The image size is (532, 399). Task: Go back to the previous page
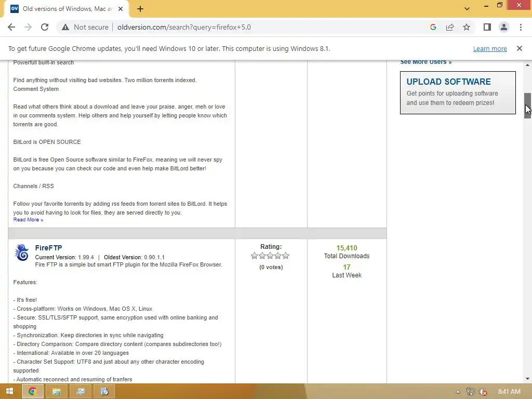coord(11,27)
